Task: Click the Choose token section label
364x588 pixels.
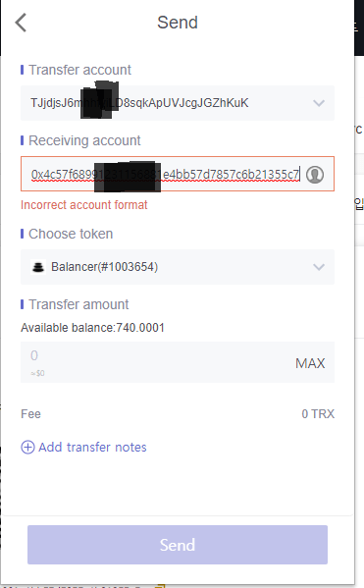Action: [71, 234]
